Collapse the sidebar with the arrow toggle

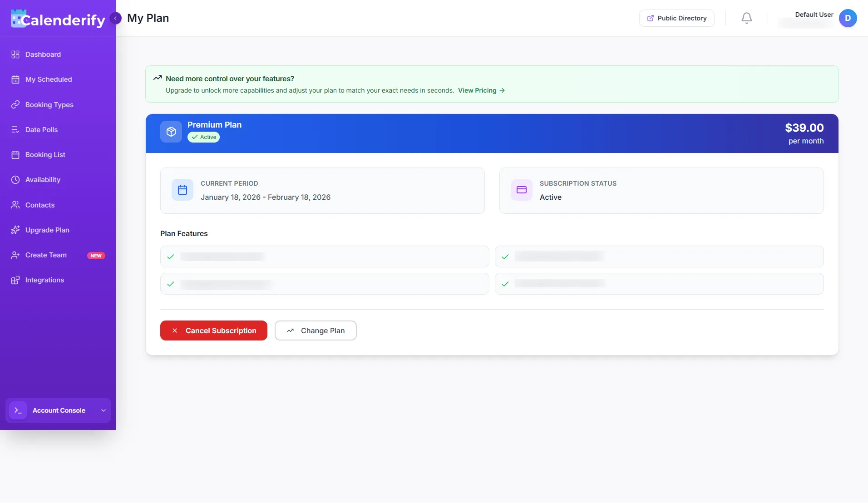(115, 18)
